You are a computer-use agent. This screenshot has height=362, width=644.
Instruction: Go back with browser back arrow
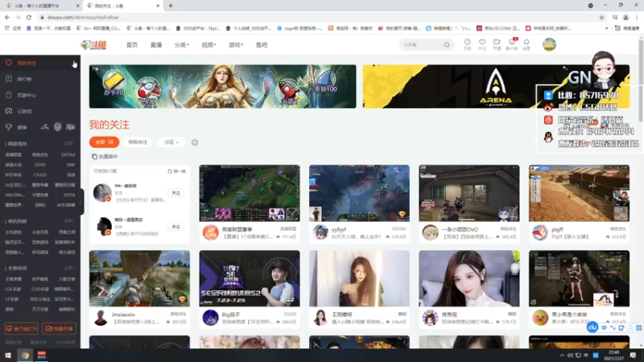click(7, 17)
